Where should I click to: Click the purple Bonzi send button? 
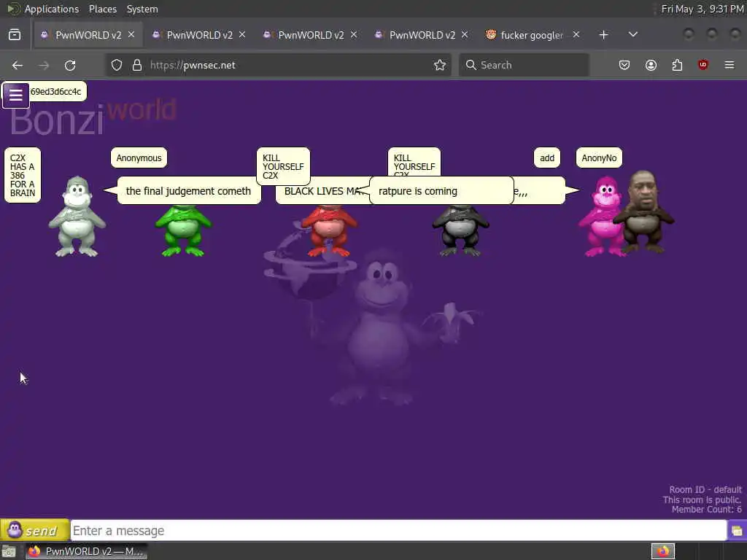pyautogui.click(x=34, y=530)
